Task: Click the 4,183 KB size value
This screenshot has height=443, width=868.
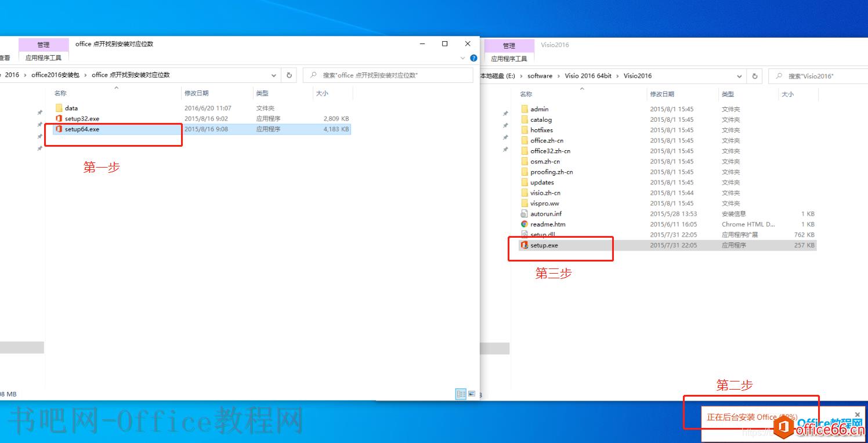Action: (x=337, y=129)
